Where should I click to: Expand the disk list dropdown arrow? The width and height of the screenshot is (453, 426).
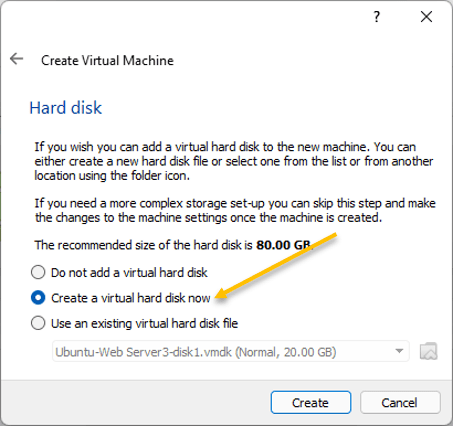coord(399,351)
